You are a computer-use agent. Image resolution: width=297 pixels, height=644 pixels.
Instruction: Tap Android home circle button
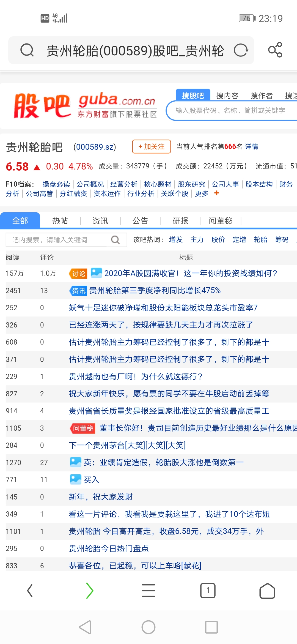coord(148,627)
